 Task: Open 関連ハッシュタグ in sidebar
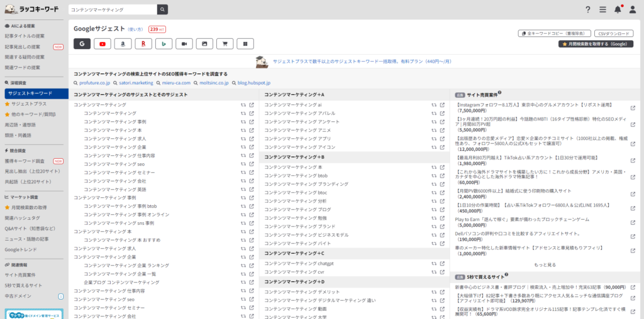click(23, 218)
